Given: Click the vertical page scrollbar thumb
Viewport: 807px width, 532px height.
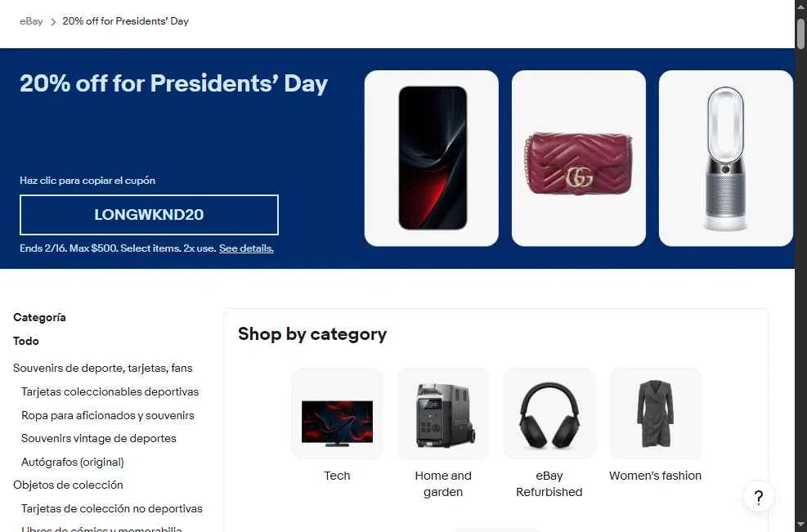Looking at the screenshot, I should click(800, 32).
